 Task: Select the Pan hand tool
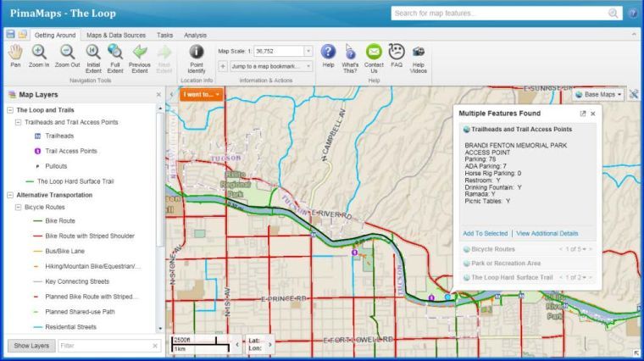point(15,55)
